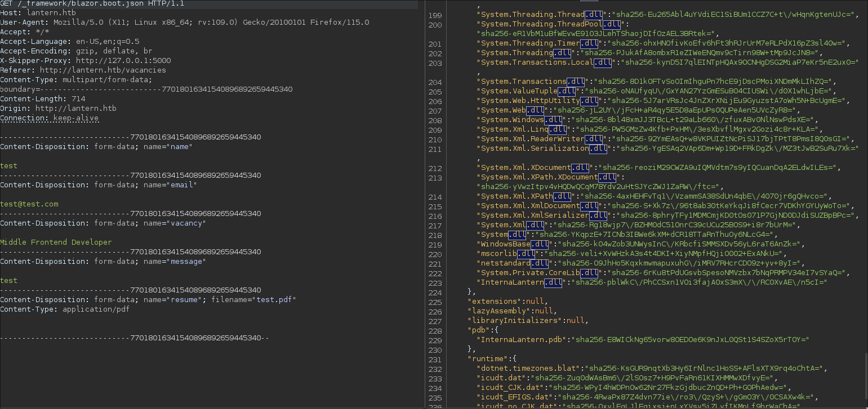The height and width of the screenshot is (409, 868).
Task: Click the User-Agent header line
Action: [185, 23]
